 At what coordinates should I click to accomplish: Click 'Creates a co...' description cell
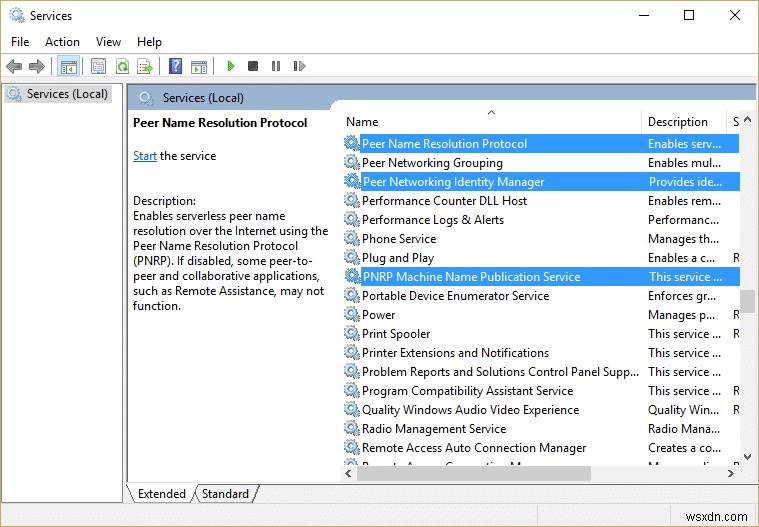click(684, 448)
